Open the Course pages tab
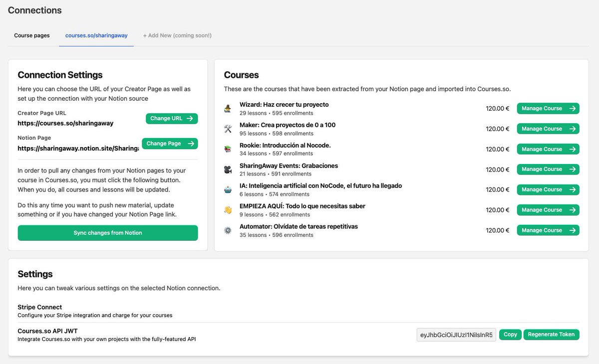The width and height of the screenshot is (599, 364). pyautogui.click(x=32, y=35)
